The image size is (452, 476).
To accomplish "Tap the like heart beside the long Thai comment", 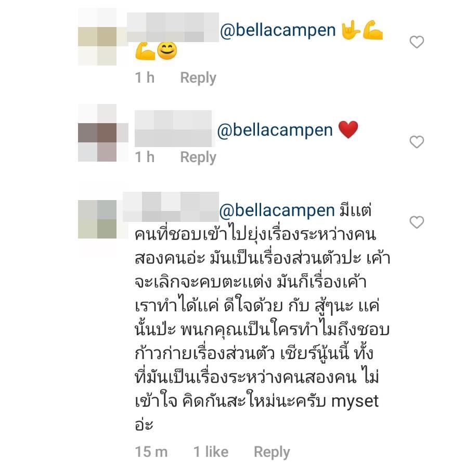I will pyautogui.click(x=417, y=222).
